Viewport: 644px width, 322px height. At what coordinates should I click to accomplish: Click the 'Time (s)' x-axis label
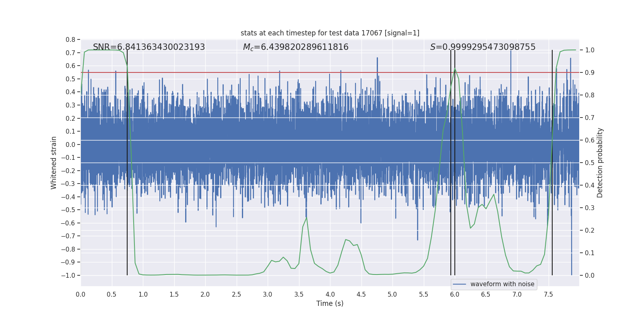coord(330,303)
